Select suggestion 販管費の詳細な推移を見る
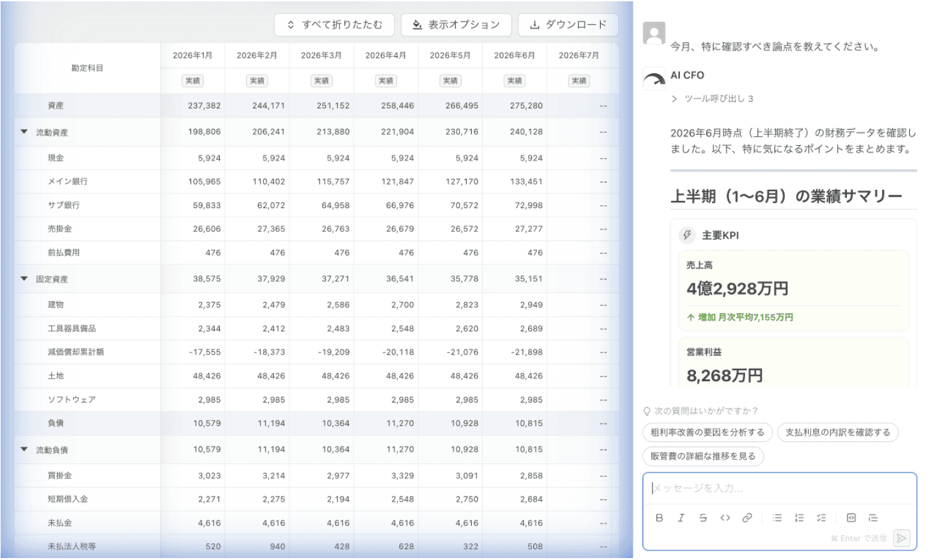928x560 pixels. 703,456
